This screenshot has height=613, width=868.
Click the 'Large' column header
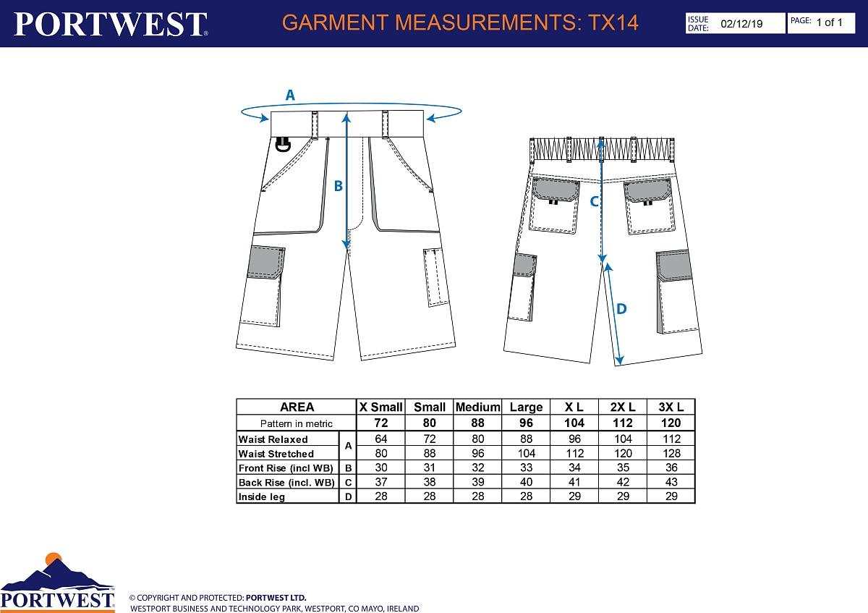tap(526, 407)
